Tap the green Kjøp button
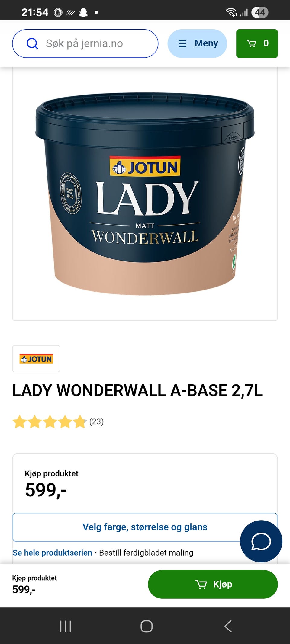The height and width of the screenshot is (644, 290). (x=213, y=584)
